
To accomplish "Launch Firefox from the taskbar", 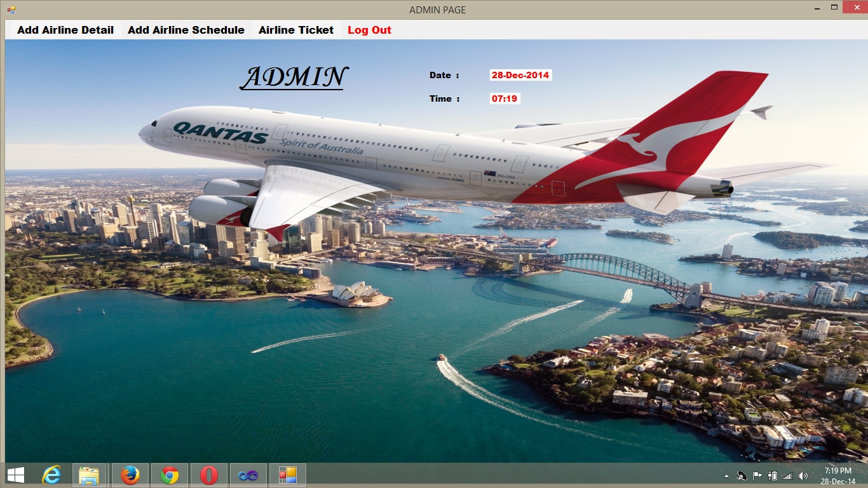I will click(x=130, y=475).
